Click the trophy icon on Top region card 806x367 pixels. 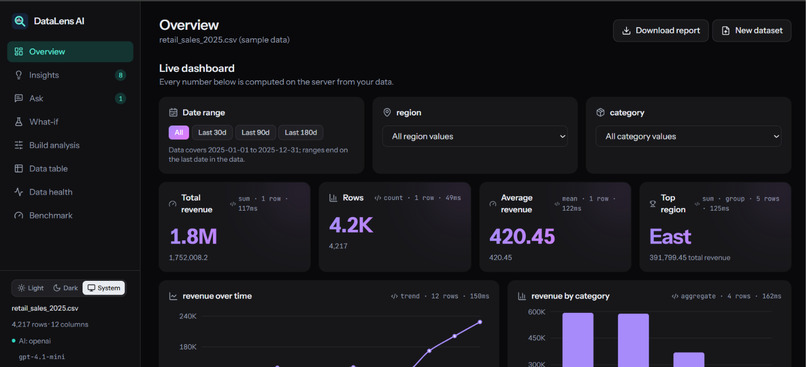pos(653,204)
